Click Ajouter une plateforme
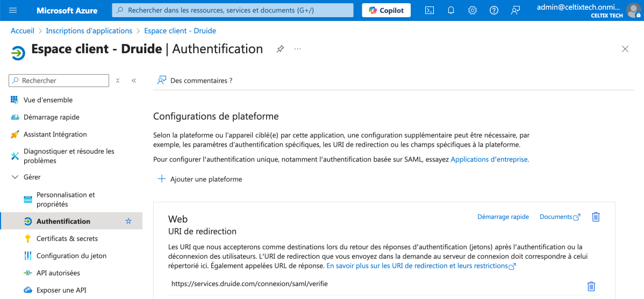 click(x=200, y=179)
